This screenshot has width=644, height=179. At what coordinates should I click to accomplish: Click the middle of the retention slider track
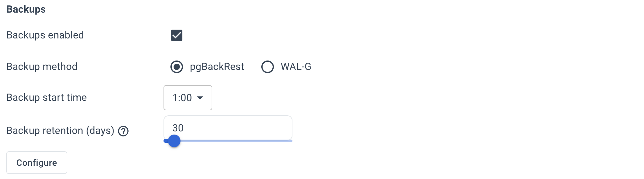228,141
